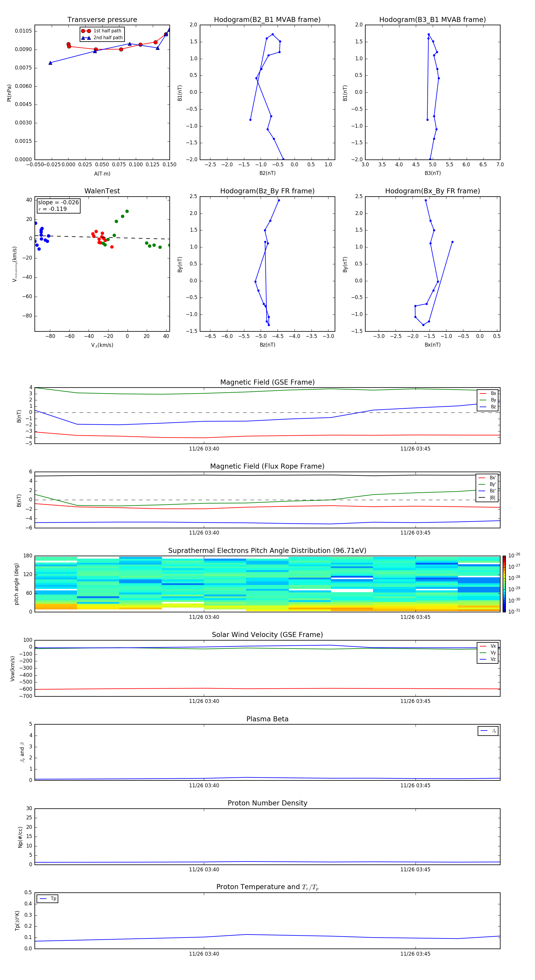Click the 'pitch angle (deg)' axis label
535x980 pixels.
(16, 584)
